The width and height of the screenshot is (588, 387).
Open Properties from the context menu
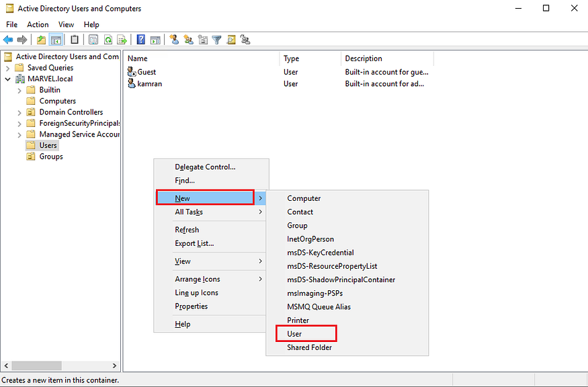pos(192,306)
